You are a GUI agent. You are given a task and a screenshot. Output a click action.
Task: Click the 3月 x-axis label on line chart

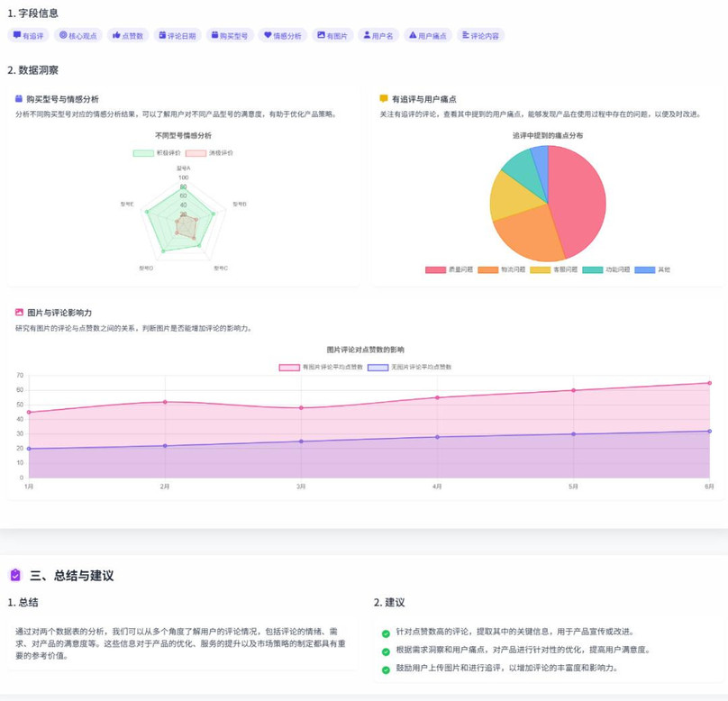tap(301, 487)
